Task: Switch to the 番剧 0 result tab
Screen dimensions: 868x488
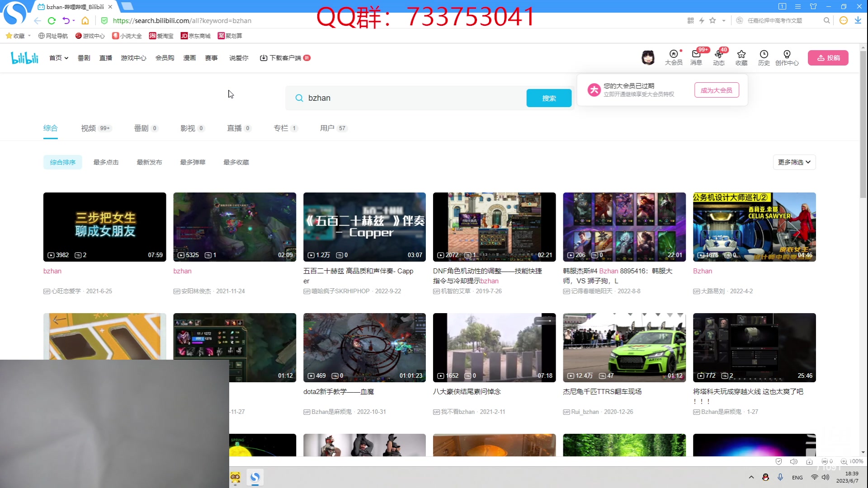Action: click(x=146, y=128)
